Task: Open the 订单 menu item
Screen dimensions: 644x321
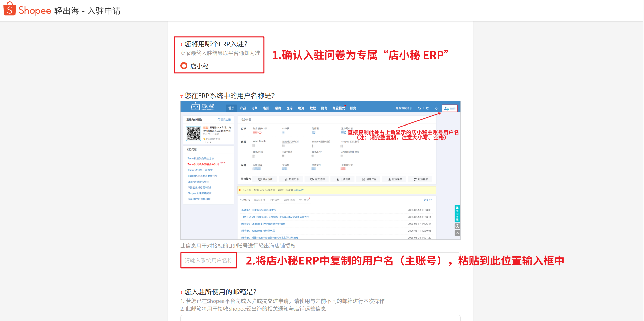Action: (x=254, y=108)
